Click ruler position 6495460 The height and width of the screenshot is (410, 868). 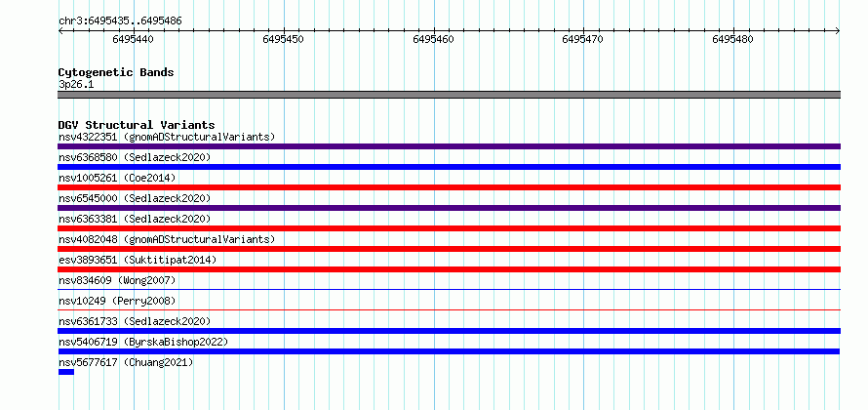(x=433, y=39)
